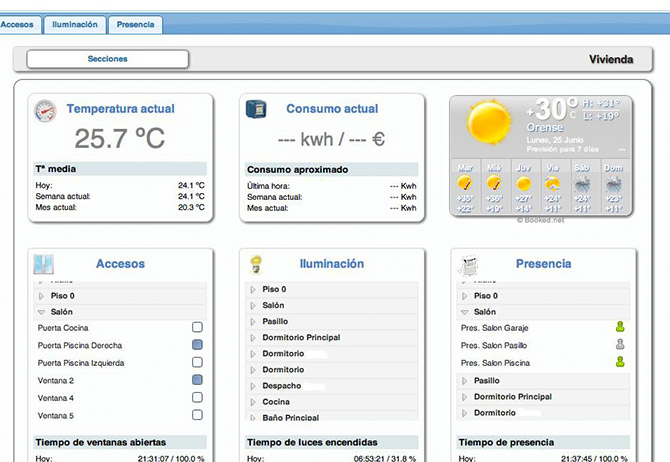Switch to the Iluminación tab

tap(75, 25)
